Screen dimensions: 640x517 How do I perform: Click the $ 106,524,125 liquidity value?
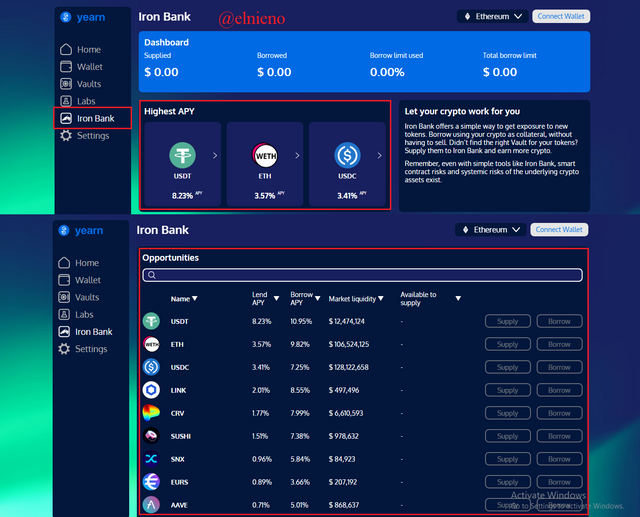pyautogui.click(x=349, y=344)
